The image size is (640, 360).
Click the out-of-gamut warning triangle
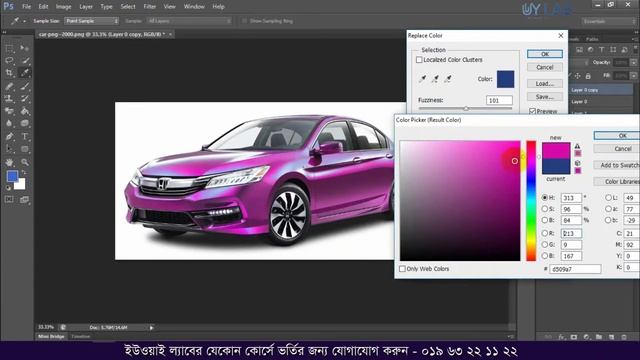tap(577, 146)
